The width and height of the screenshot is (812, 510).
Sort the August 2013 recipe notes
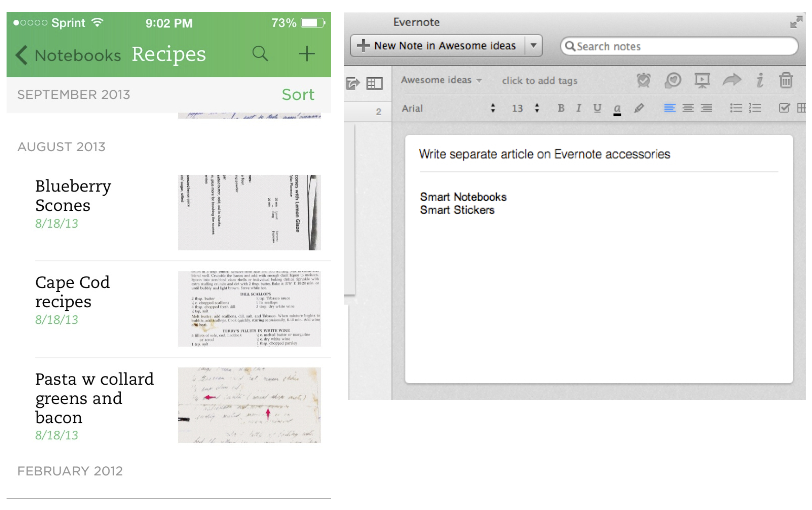click(298, 94)
